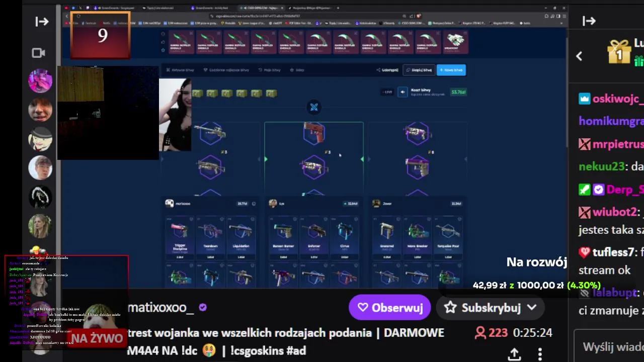This screenshot has height=362, width=644.
Task: Click the battle cost value 53.76zł
Action: (458, 92)
